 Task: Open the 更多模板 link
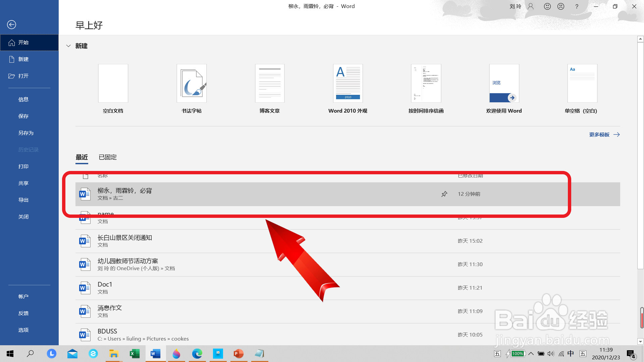[604, 135]
